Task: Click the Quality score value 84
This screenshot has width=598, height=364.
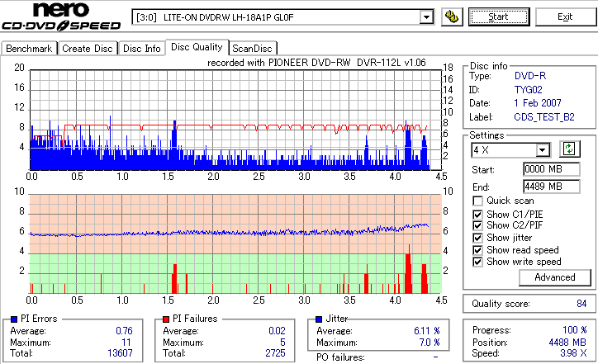Action: pos(581,304)
